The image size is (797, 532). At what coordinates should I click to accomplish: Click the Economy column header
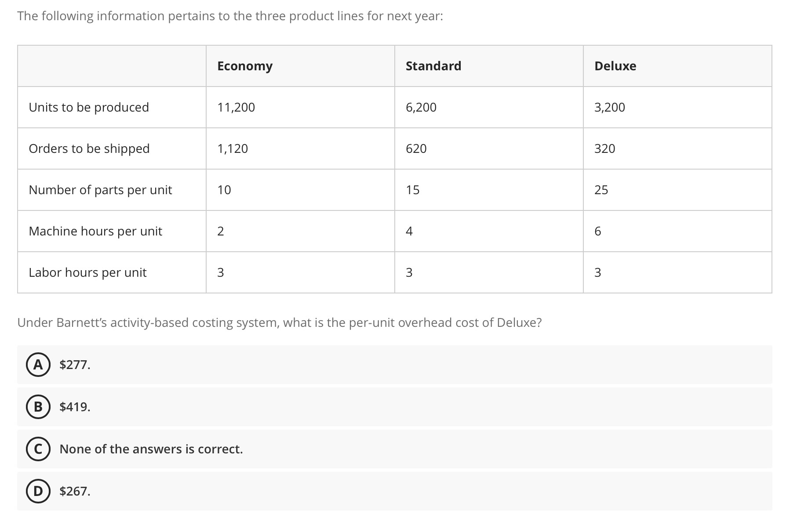point(245,66)
